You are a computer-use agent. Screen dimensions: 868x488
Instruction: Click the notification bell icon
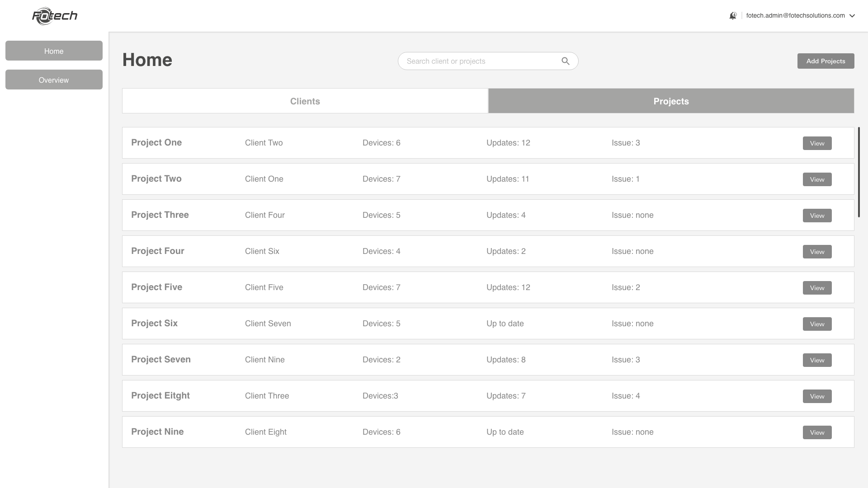[733, 16]
